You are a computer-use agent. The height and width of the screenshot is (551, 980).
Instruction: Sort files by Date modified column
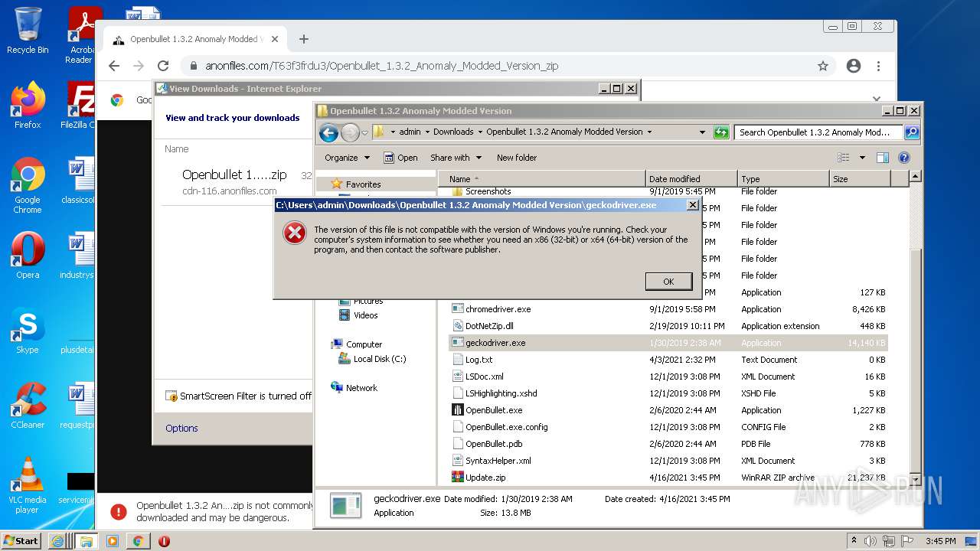click(692, 179)
